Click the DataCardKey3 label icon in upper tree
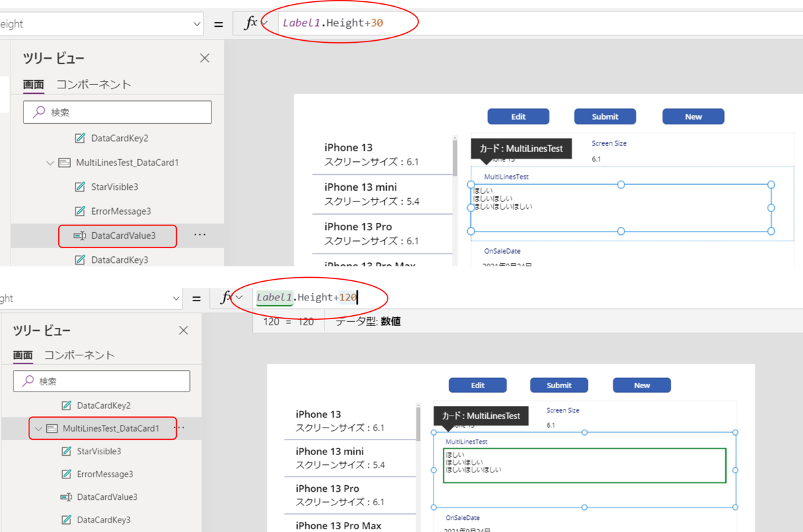 (x=80, y=260)
